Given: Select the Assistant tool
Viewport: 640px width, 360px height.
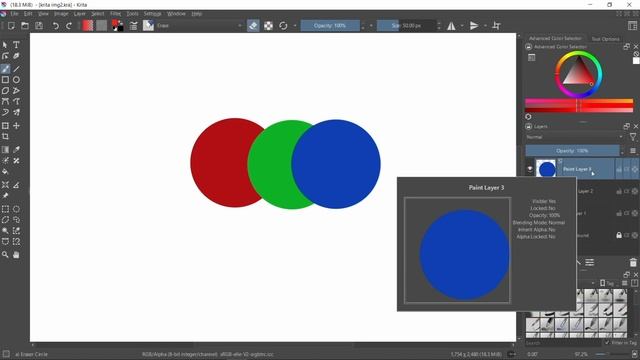Looking at the screenshot, I should tap(5, 185).
